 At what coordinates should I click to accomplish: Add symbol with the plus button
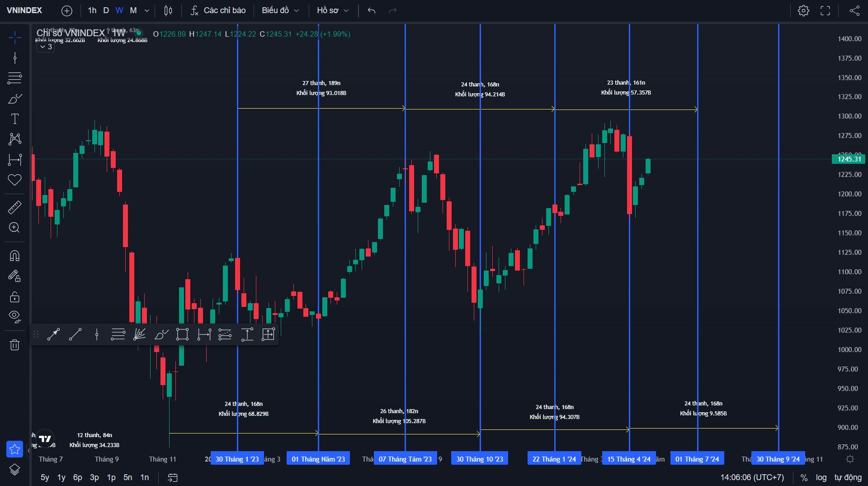coord(67,10)
